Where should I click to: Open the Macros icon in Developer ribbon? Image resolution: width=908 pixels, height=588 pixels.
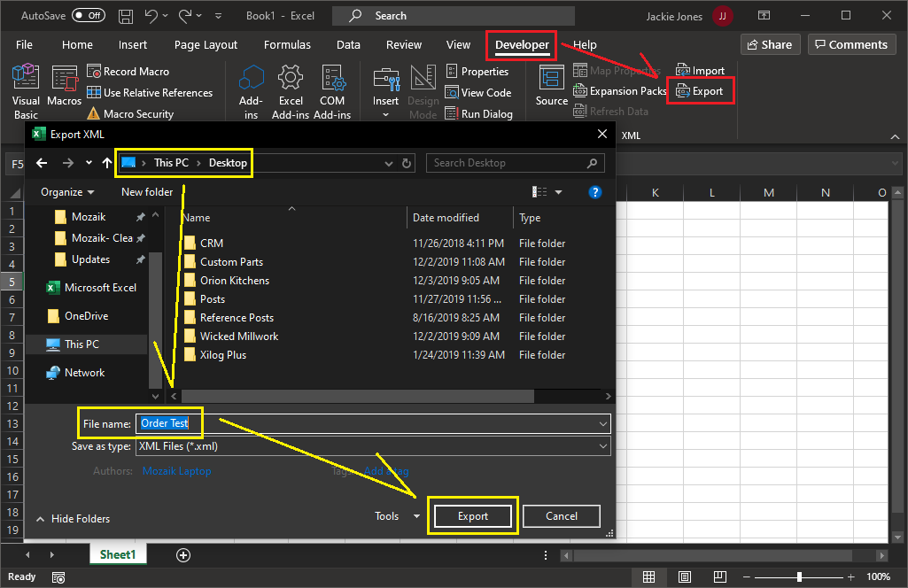click(64, 78)
